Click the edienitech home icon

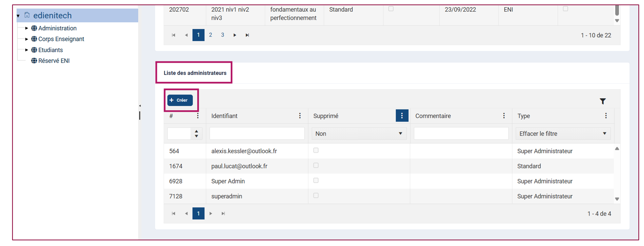point(27,15)
